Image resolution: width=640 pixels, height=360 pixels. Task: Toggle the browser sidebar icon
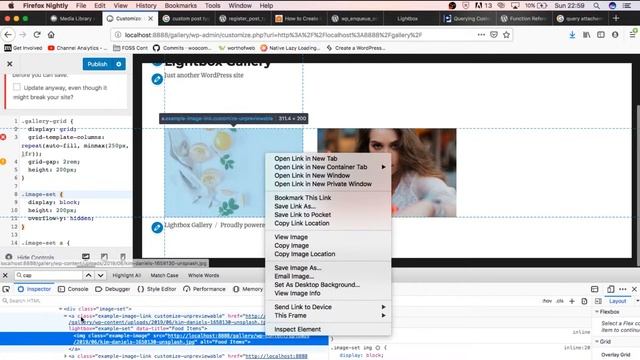pos(601,35)
